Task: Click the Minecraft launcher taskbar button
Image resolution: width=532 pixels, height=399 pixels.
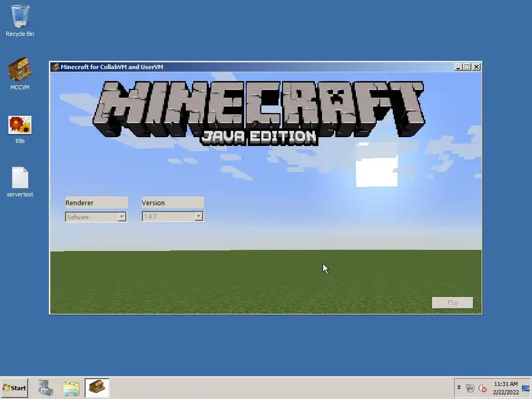Action: pos(97,388)
